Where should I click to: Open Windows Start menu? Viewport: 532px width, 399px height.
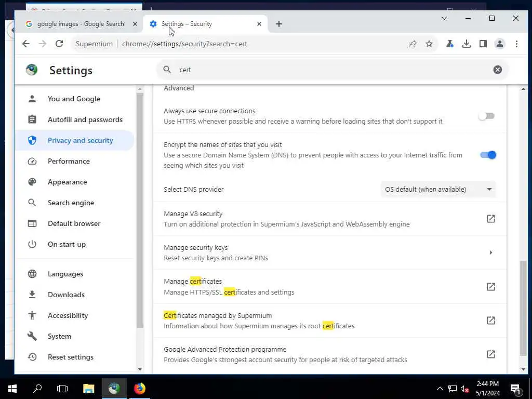click(x=12, y=389)
